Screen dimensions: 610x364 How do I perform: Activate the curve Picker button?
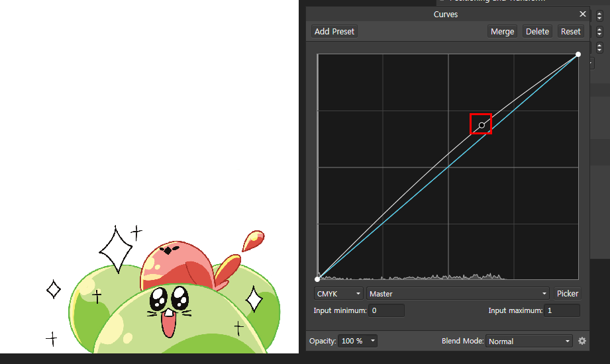click(567, 294)
